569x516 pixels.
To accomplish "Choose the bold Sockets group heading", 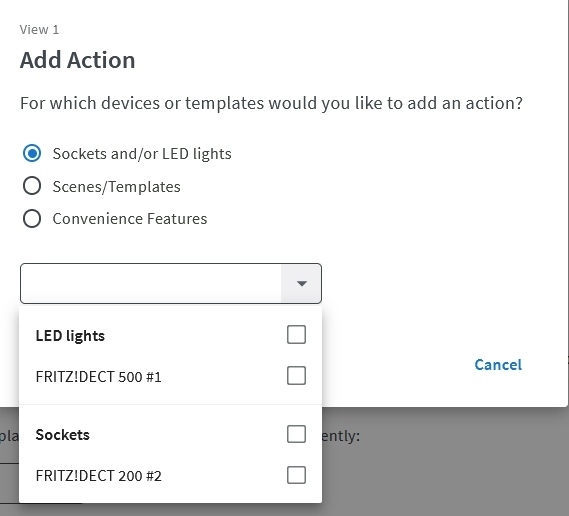I will 62,434.
